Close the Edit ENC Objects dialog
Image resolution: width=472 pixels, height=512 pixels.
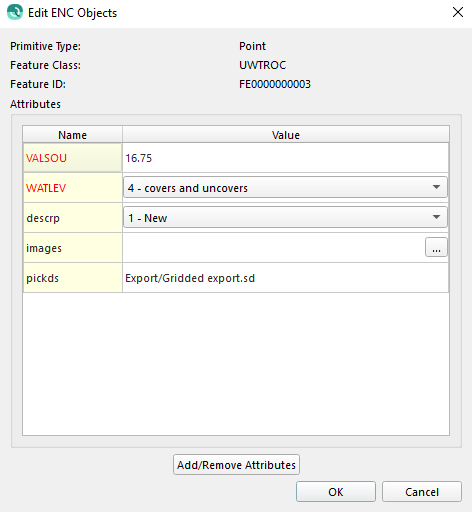coord(458,12)
